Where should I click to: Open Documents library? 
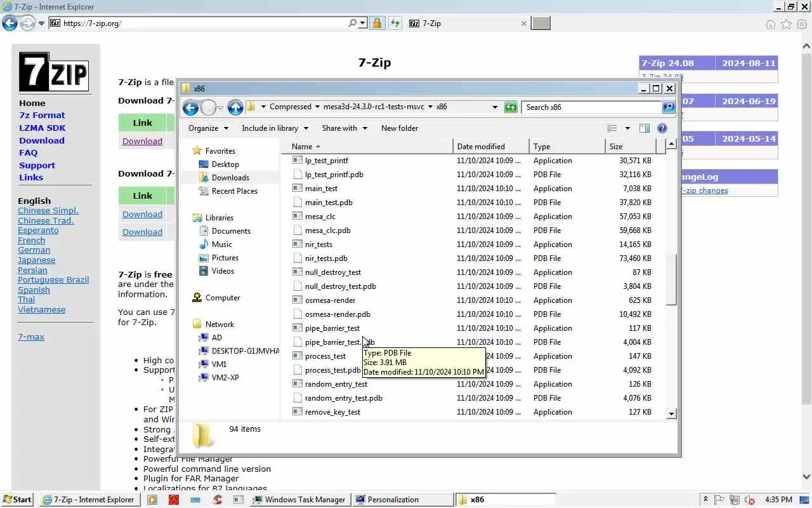(231, 231)
